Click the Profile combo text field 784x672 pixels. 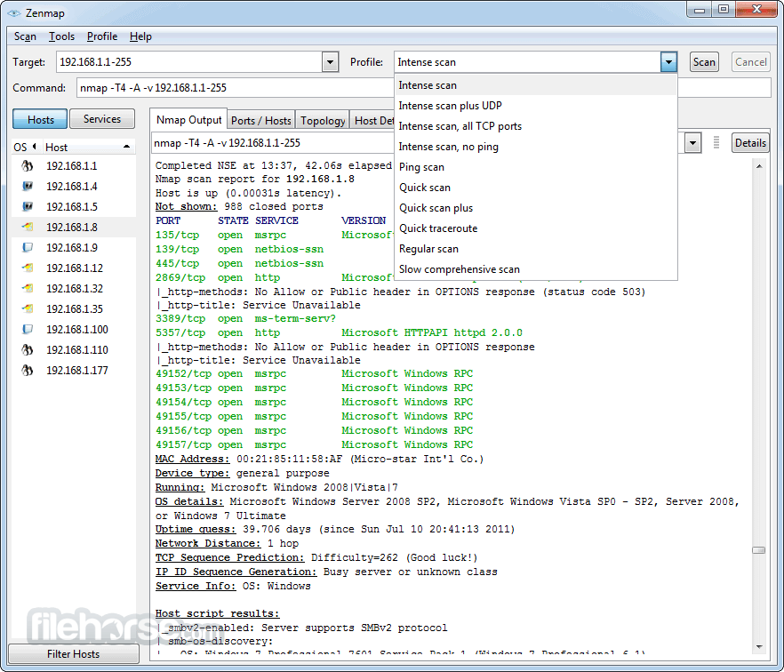pyautogui.click(x=527, y=62)
